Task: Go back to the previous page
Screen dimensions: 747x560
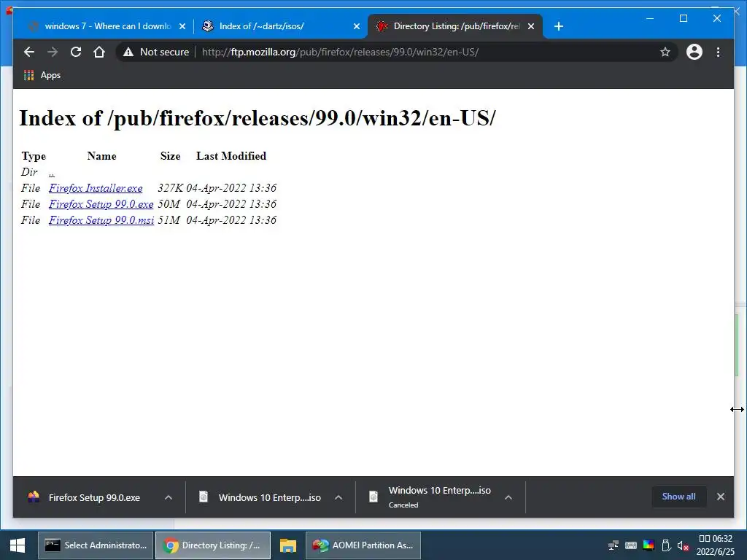Action: [x=29, y=52]
